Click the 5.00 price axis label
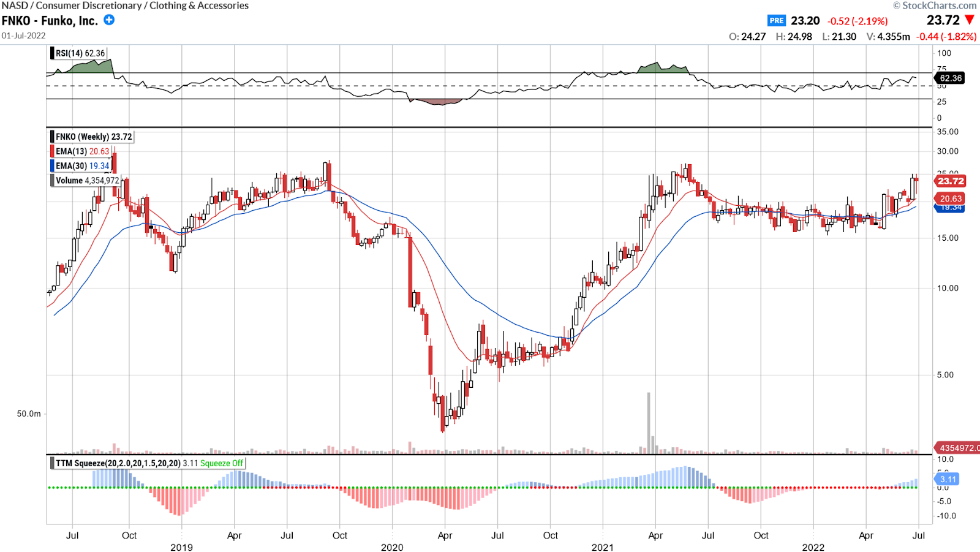This screenshot has width=980, height=552. point(945,375)
